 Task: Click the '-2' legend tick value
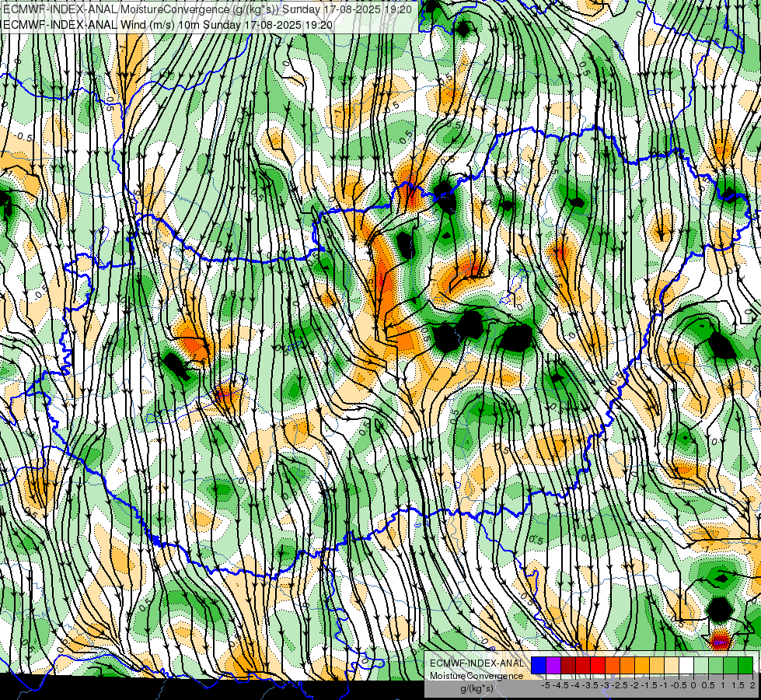[x=635, y=685]
